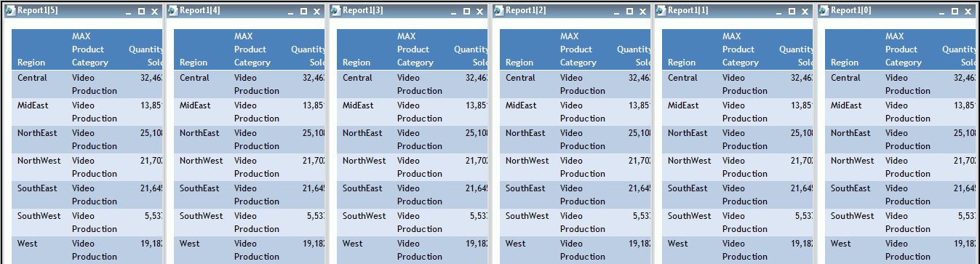Select NorthWest region cell in Report1[0]
Viewport: 980px width, 264px height.
(853, 161)
